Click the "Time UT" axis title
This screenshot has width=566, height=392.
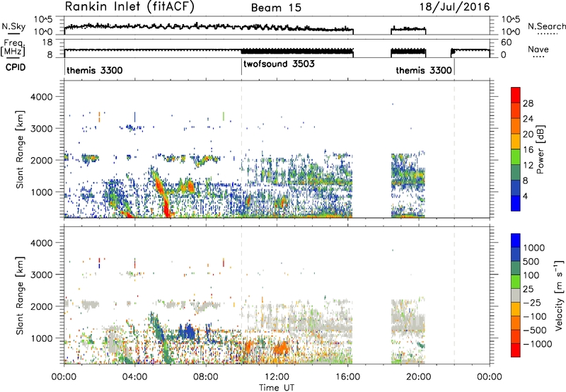coord(277,388)
